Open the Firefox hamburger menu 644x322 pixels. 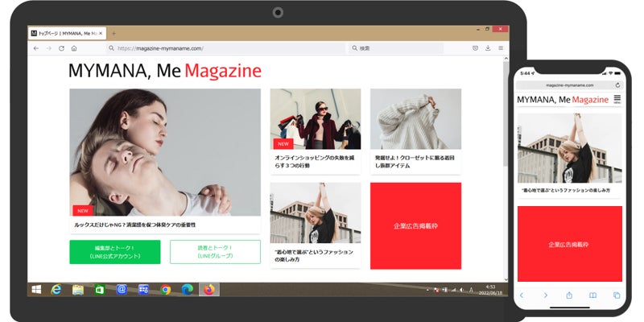point(501,48)
